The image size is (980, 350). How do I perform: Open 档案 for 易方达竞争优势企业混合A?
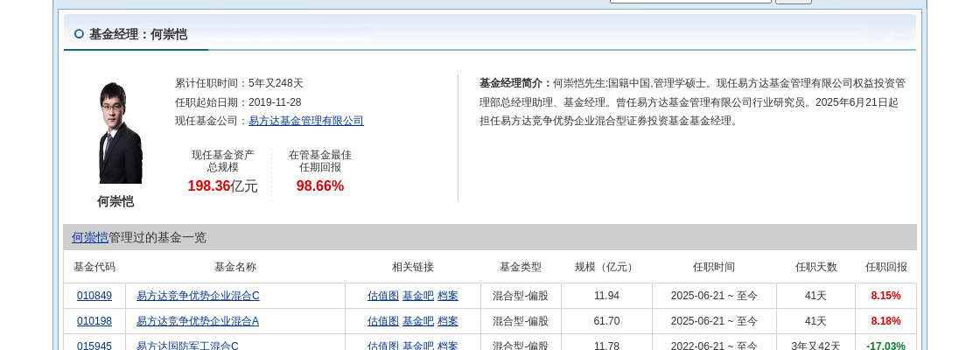[447, 321]
